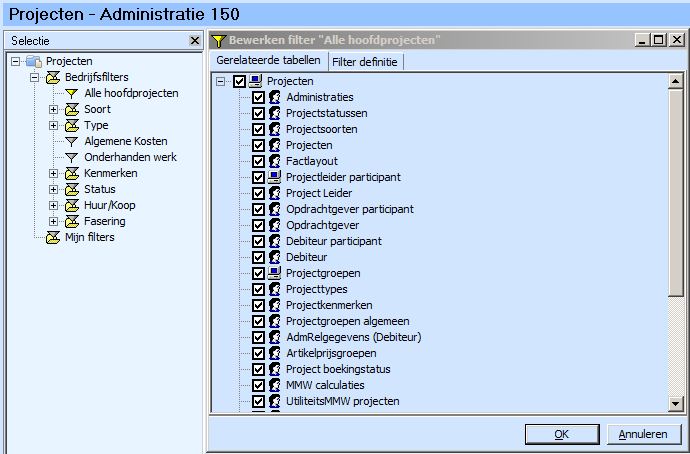
Task: Expand the Huur/Koop filter node
Action: click(53, 205)
